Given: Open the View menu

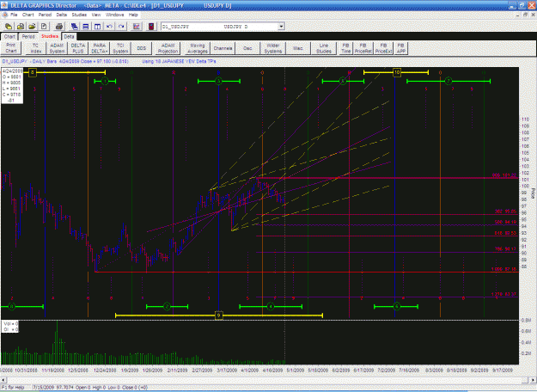Looking at the screenshot, I should click(96, 15).
